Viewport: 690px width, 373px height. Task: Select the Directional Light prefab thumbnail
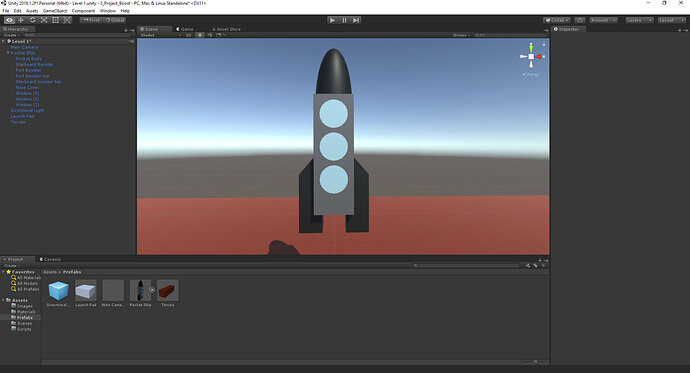point(58,291)
